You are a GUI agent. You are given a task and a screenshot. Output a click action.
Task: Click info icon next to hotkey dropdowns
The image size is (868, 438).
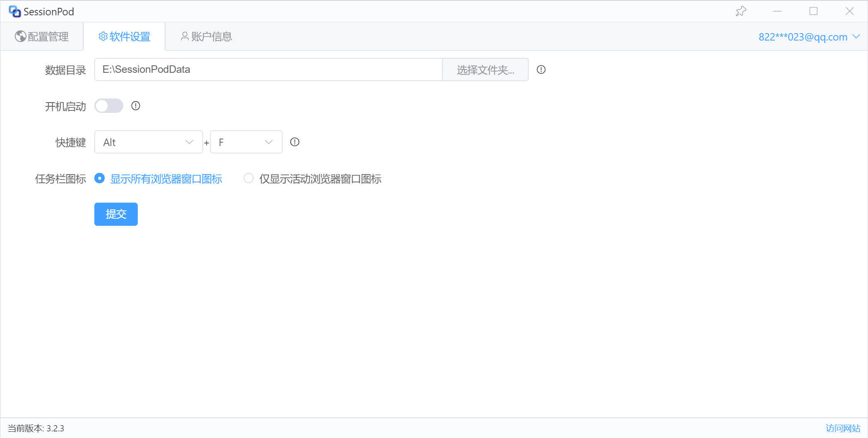[x=295, y=142]
